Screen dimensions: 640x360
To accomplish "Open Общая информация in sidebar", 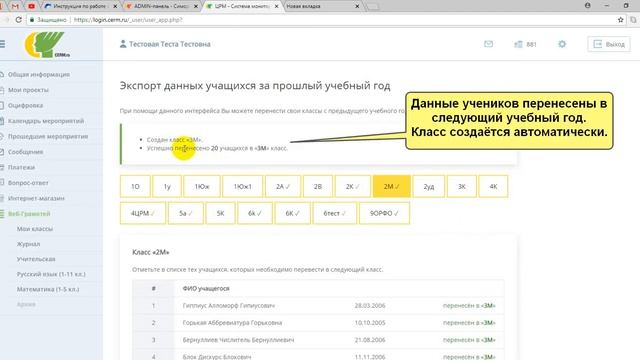I will [x=39, y=74].
